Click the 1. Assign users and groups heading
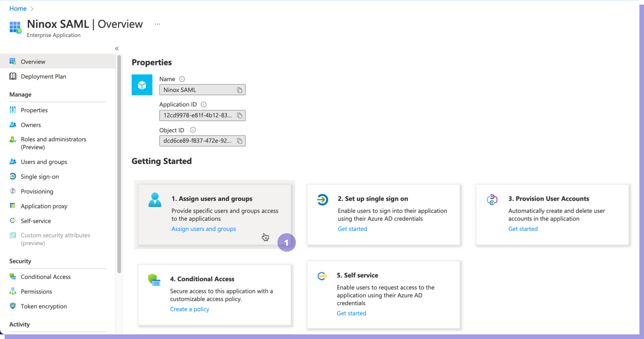 (212, 199)
